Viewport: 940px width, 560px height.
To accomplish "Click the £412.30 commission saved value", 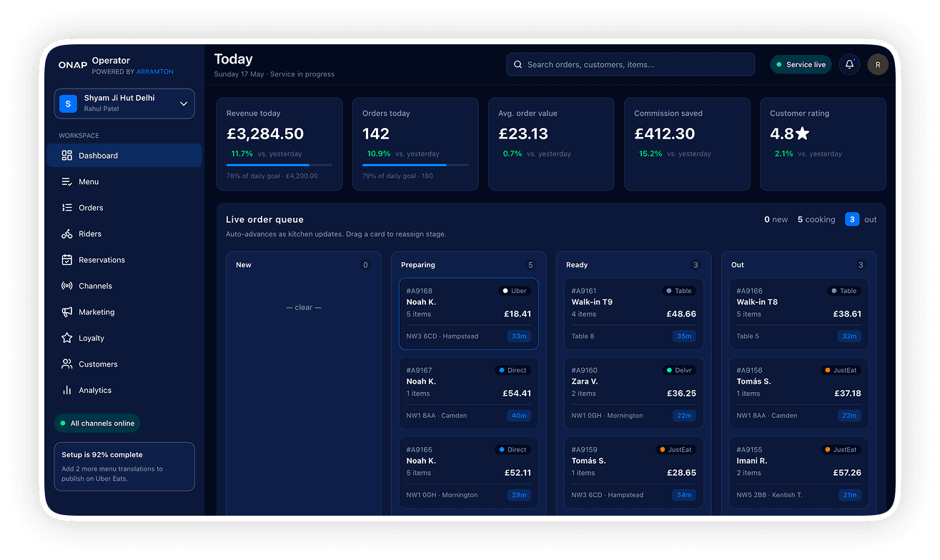I will point(665,134).
